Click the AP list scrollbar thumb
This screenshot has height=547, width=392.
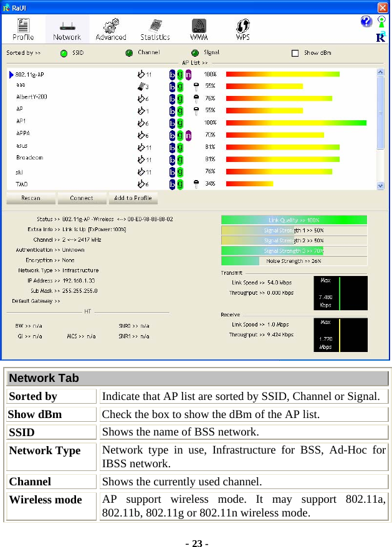pyautogui.click(x=381, y=112)
